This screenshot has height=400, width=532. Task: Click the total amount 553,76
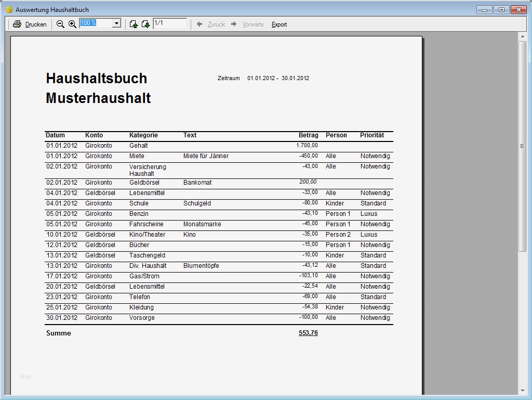(x=308, y=333)
